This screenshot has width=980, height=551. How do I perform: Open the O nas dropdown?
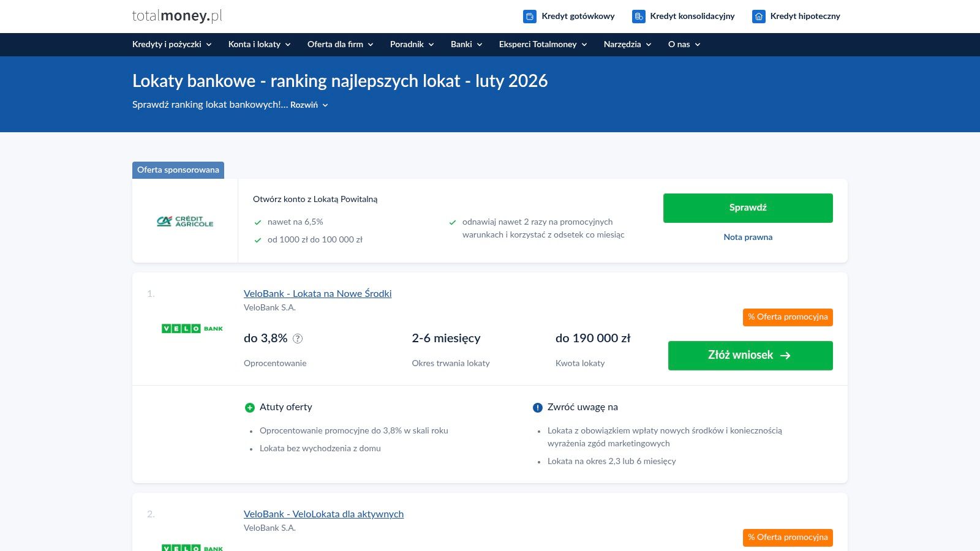click(684, 44)
